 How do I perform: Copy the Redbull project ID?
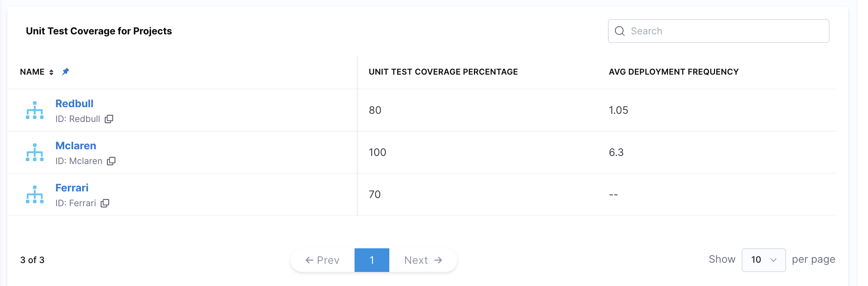(109, 119)
